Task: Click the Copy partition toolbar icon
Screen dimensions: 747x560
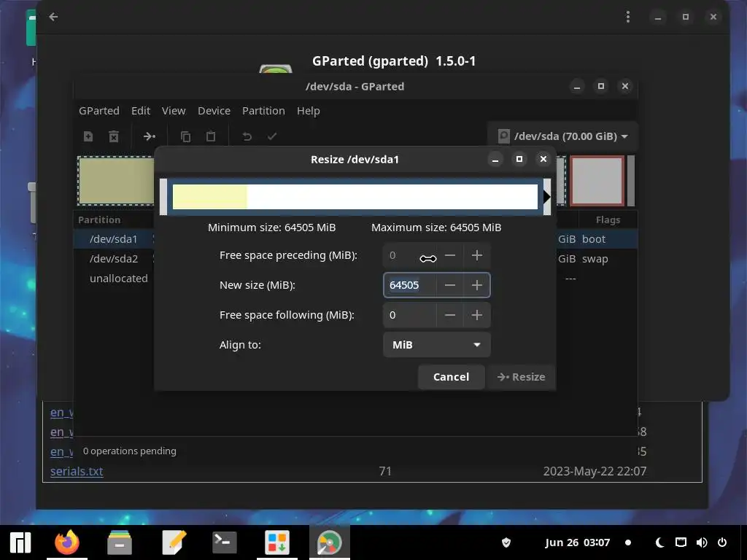Action: [186, 136]
